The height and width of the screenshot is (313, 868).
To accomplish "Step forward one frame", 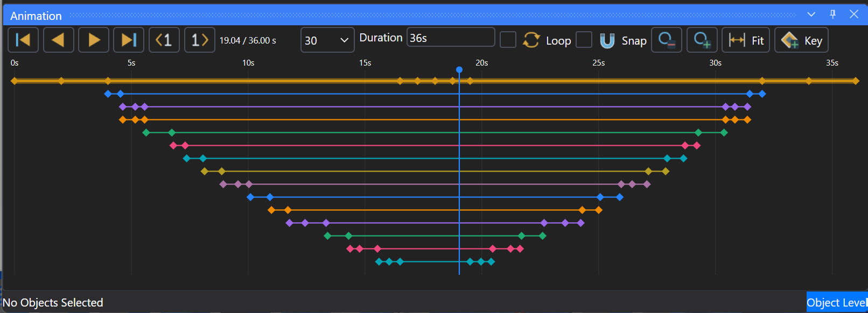I will click(200, 40).
